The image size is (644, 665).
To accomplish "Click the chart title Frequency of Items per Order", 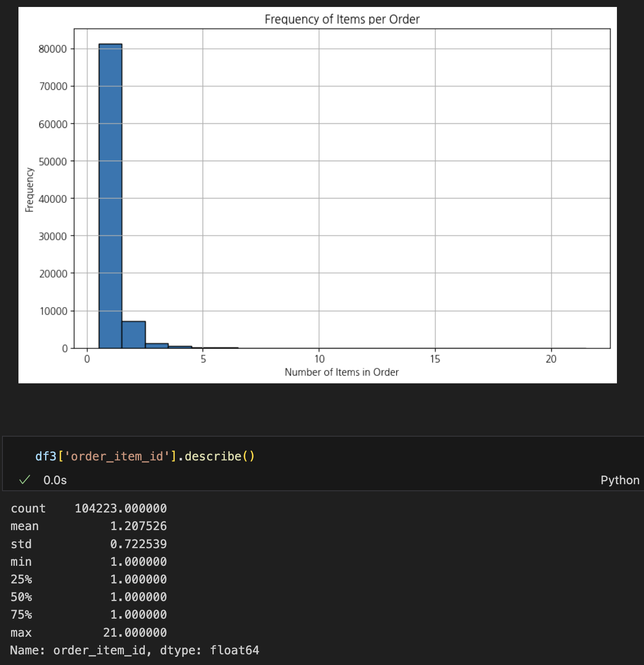I will [x=342, y=19].
